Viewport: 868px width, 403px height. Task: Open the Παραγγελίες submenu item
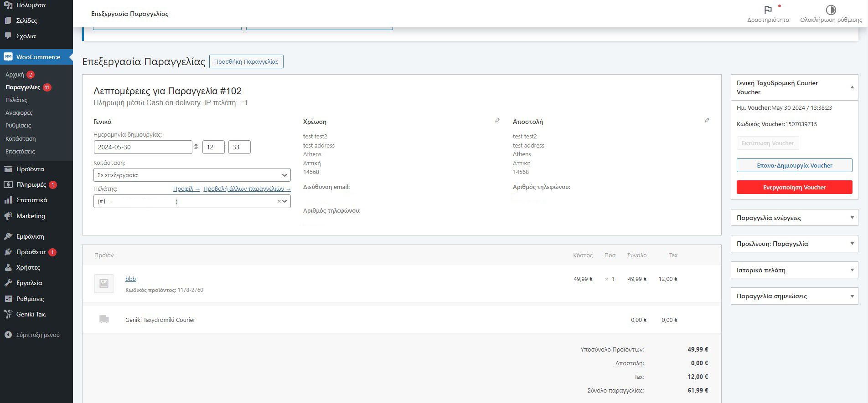[x=23, y=87]
